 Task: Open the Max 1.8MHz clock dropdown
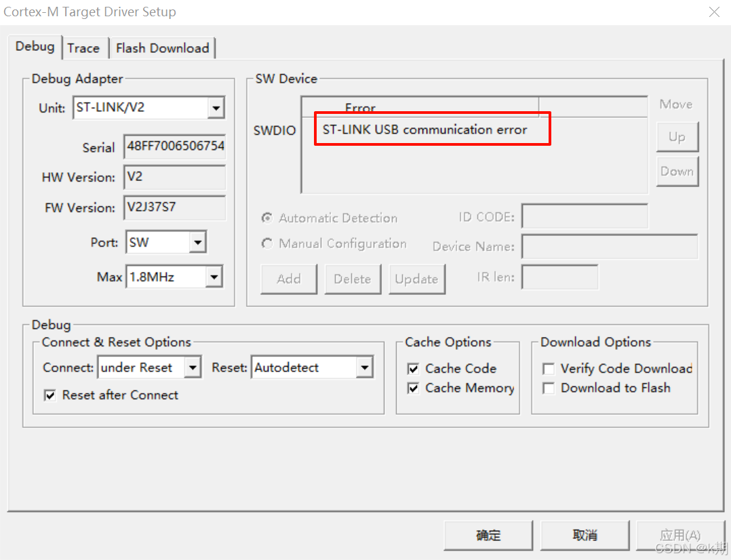[x=214, y=277]
